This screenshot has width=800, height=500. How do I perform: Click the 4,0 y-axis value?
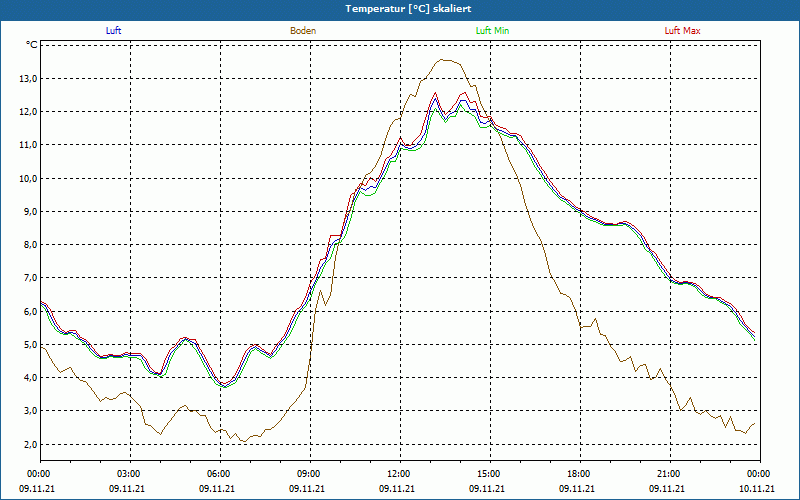tap(31, 378)
